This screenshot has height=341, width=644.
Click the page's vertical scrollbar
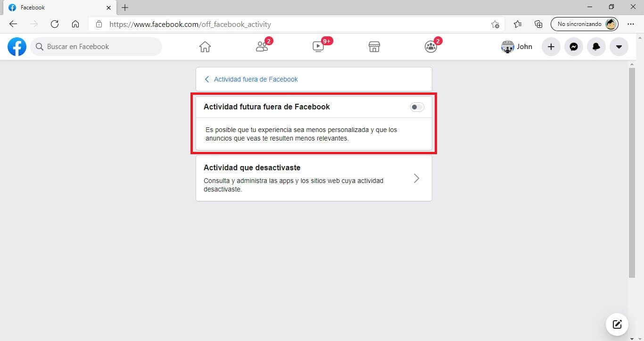632,173
